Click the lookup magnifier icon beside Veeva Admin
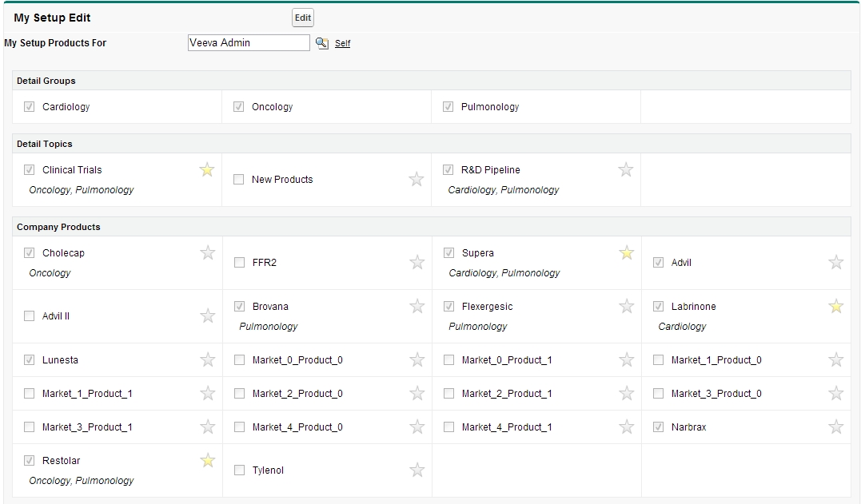The image size is (861, 504). (x=322, y=43)
